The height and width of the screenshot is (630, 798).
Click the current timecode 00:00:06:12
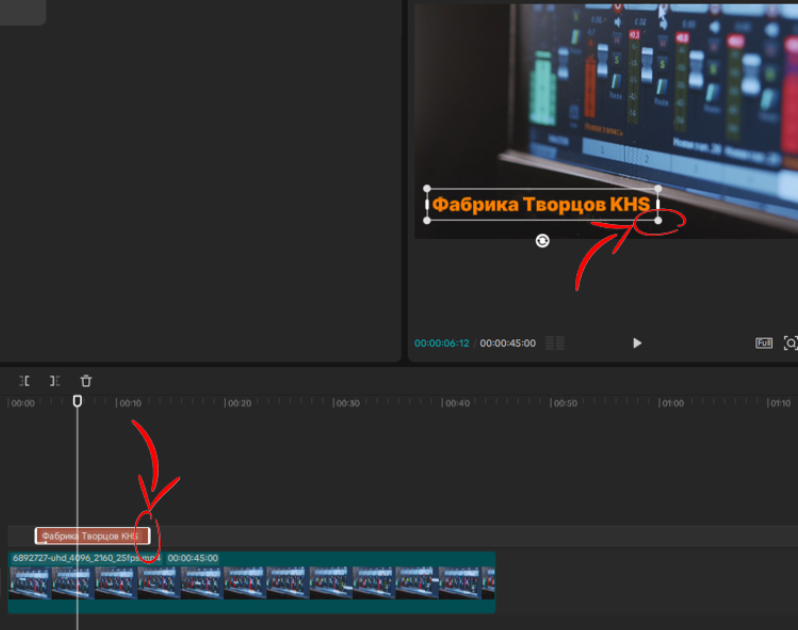click(x=442, y=343)
